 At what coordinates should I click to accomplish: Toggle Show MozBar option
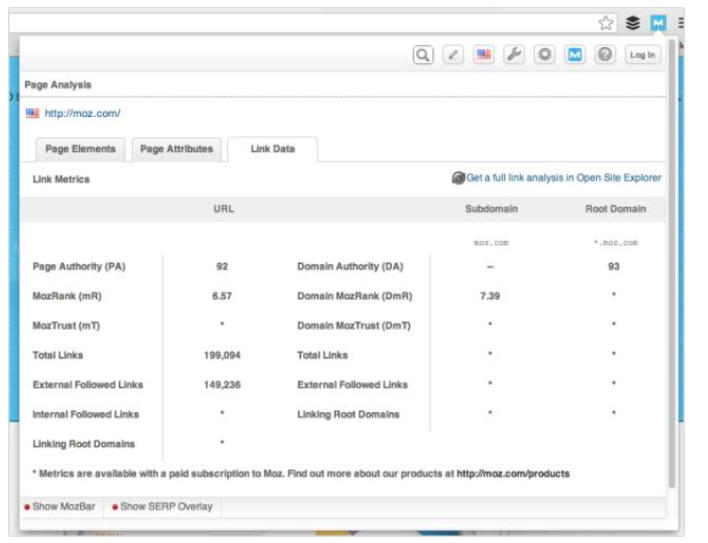coord(60,507)
